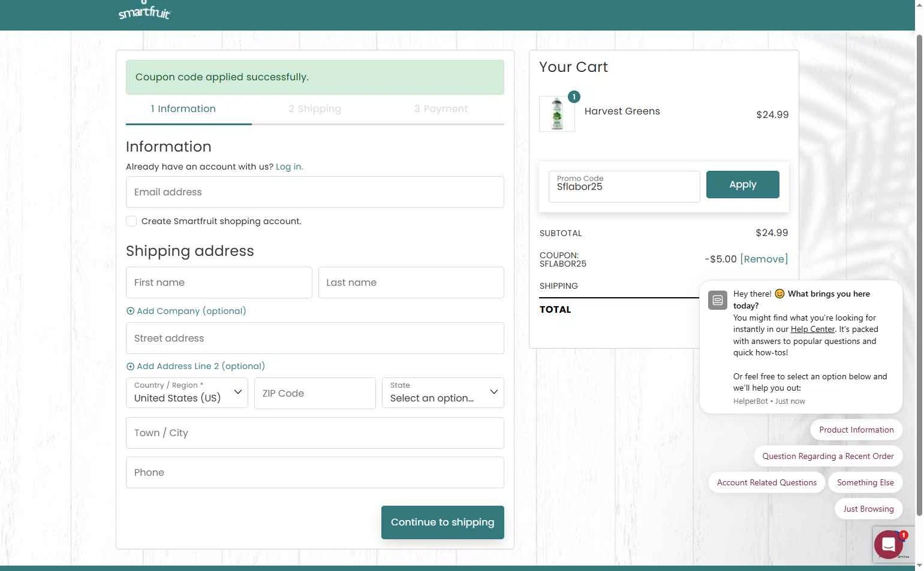
Task: Open the chat launcher bubble icon
Action: 888,545
